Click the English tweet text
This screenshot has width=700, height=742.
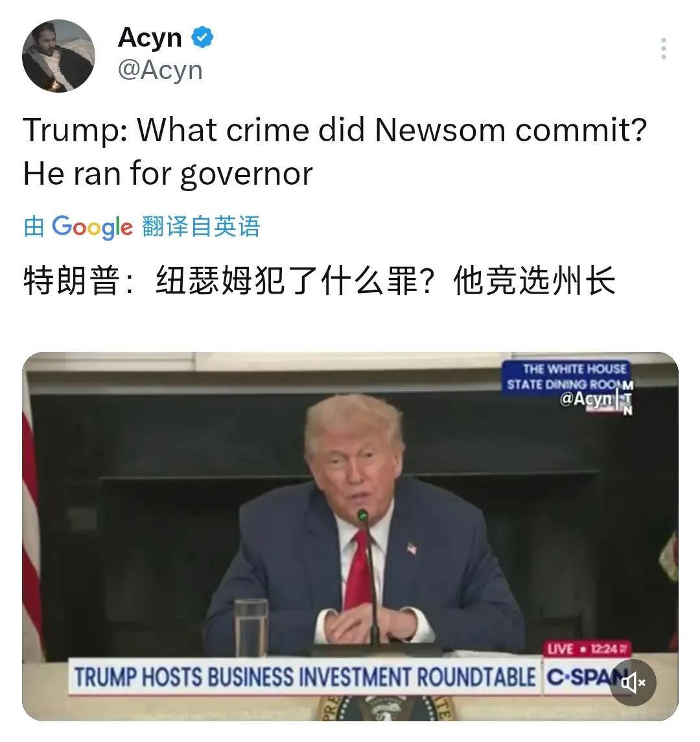pos(334,152)
